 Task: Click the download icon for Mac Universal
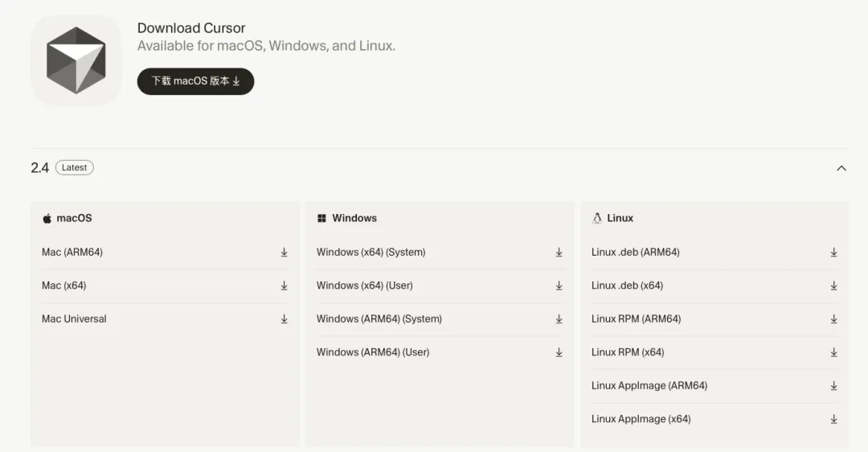(x=284, y=319)
